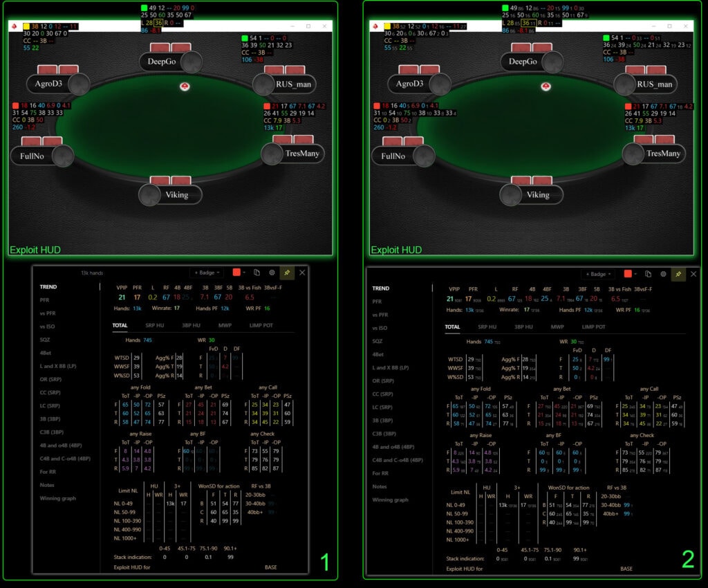Open OR (SRP) section in popup 1 sidebar
This screenshot has width=708, height=588.
pyautogui.click(x=50, y=379)
